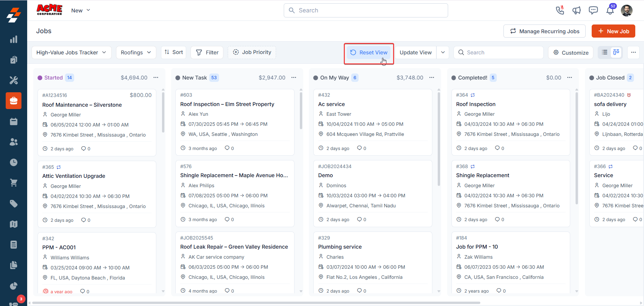The height and width of the screenshot is (306, 644).
Task: Switch to kanban board view layout
Action: [x=616, y=52]
